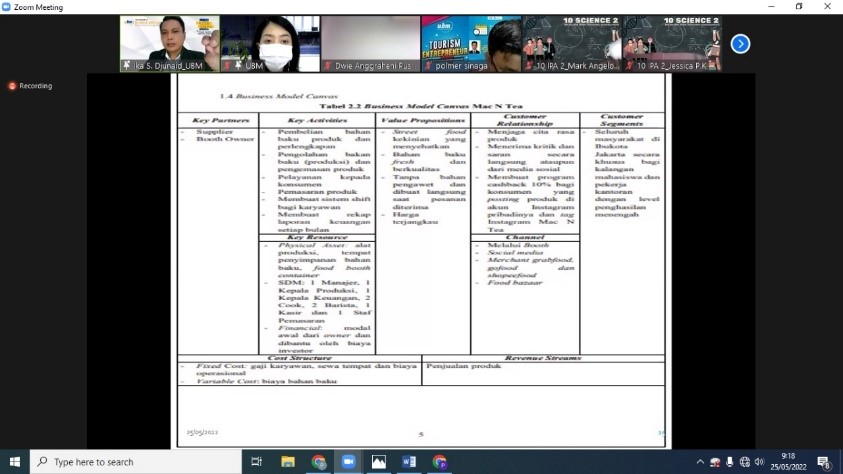Open the volume control tray icon
Image resolution: width=843 pixels, height=474 pixels.
click(x=759, y=462)
